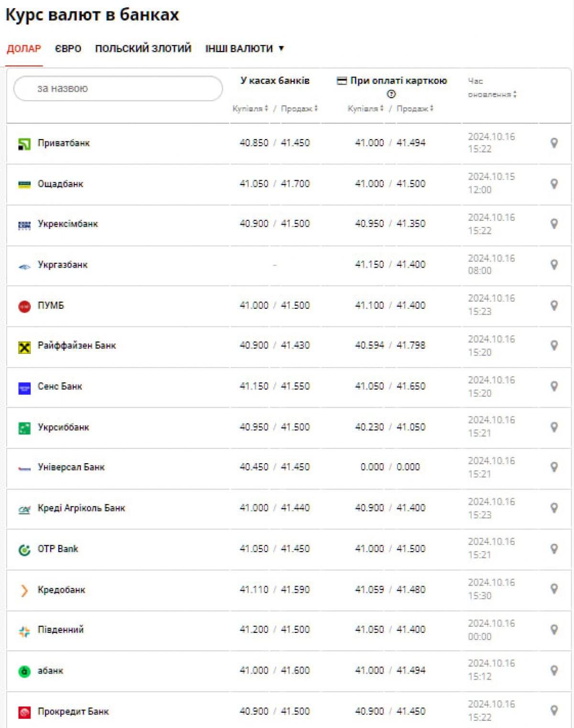Click the Райффайзен Банк logo icon
Image resolution: width=574 pixels, height=728 pixels.
pos(24,347)
